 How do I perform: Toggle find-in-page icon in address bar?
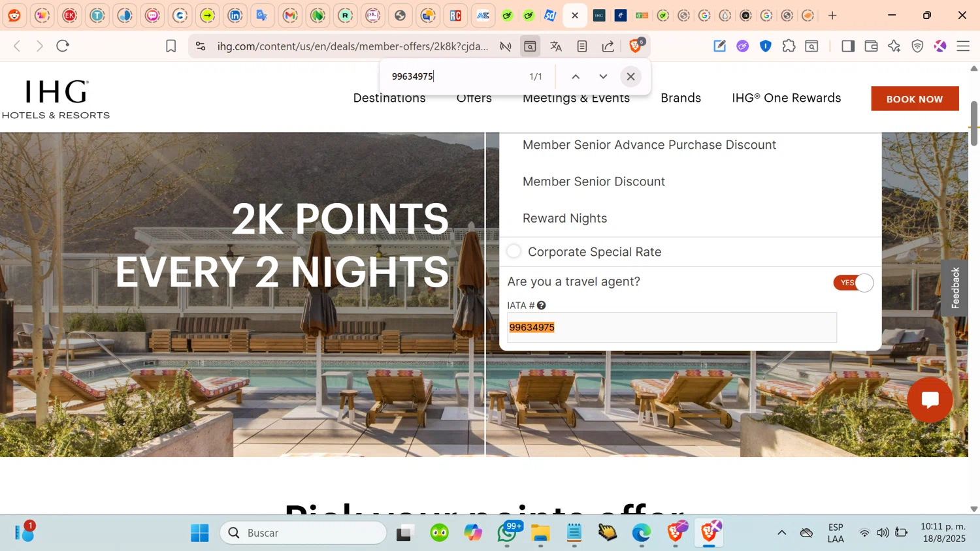pyautogui.click(x=530, y=46)
